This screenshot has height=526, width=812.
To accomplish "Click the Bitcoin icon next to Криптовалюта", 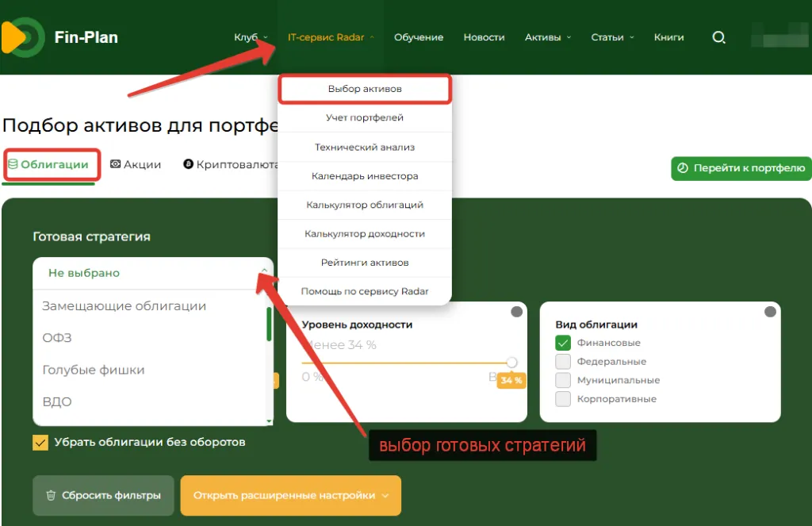I will (x=188, y=164).
